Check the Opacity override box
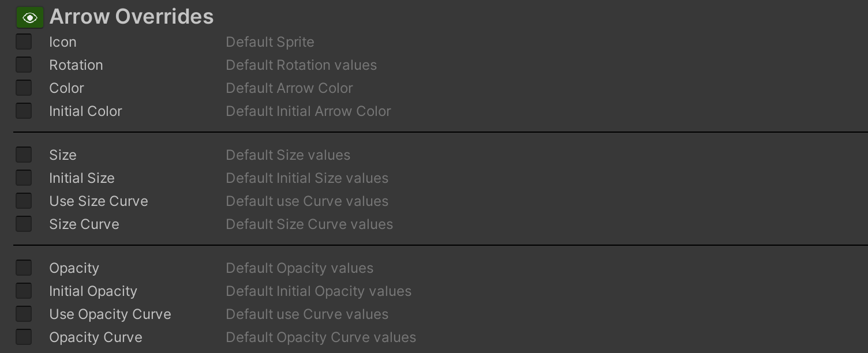Viewport: 868px width, 353px height. tap(24, 268)
